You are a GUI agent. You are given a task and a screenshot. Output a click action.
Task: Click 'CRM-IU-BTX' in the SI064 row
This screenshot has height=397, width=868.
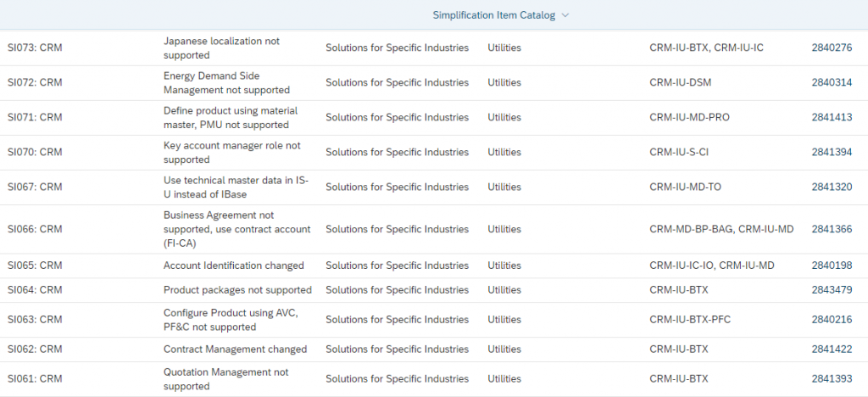(679, 290)
